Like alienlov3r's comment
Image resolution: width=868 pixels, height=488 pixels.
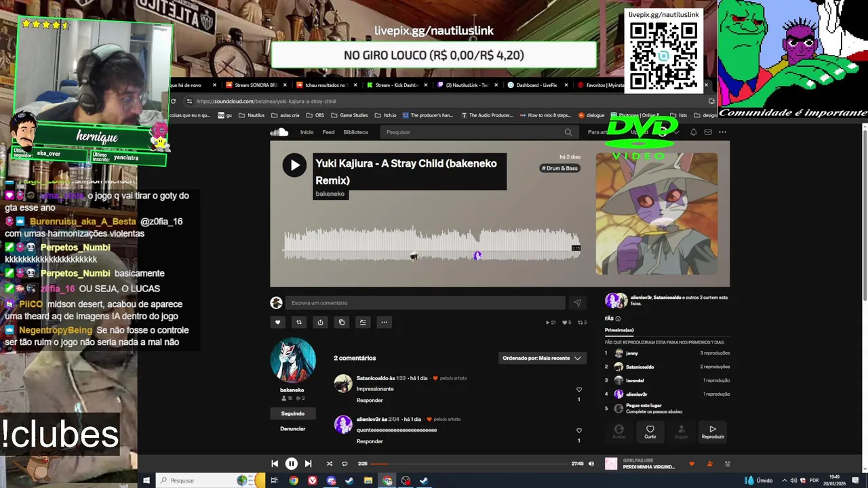click(578, 430)
